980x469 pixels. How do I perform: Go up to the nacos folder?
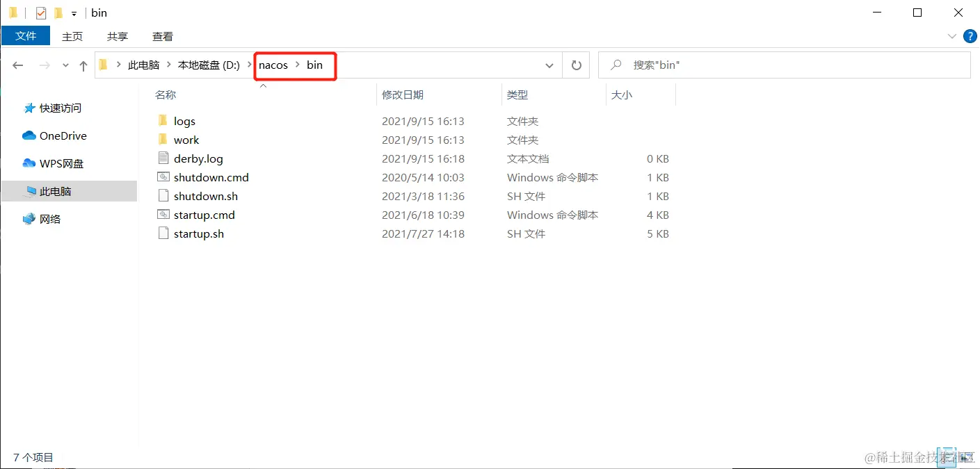click(83, 65)
